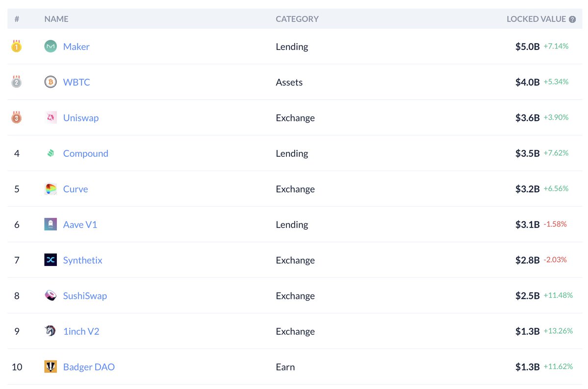Viewport: 588px width, 389px height.
Task: Open the Maker project link
Action: (x=76, y=47)
